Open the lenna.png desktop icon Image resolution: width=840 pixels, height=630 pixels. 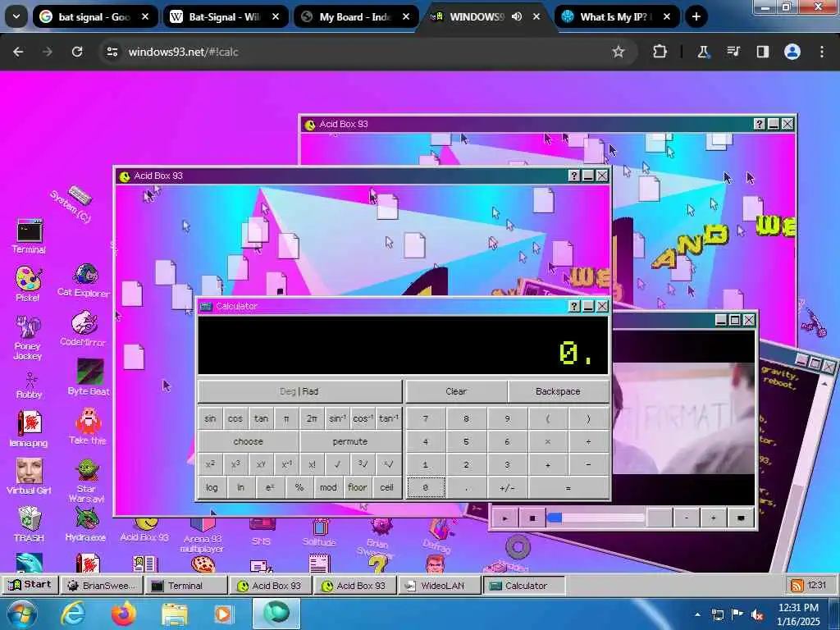click(x=29, y=428)
